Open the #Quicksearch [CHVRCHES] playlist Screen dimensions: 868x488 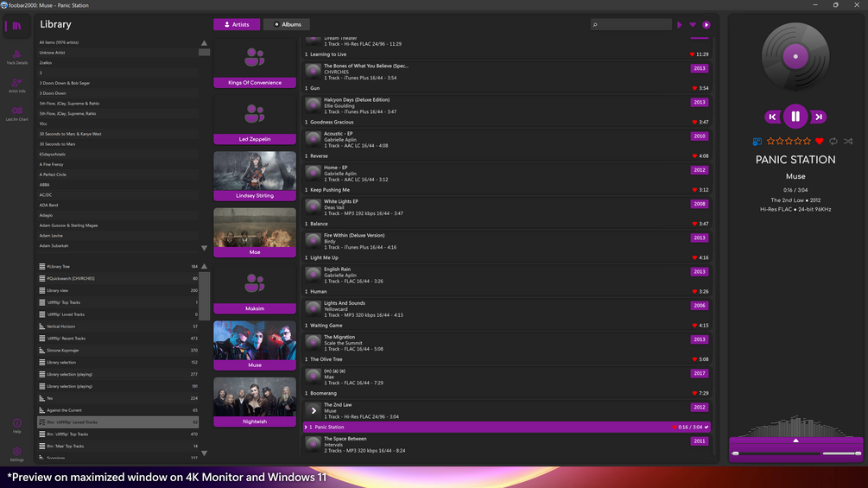click(x=117, y=278)
